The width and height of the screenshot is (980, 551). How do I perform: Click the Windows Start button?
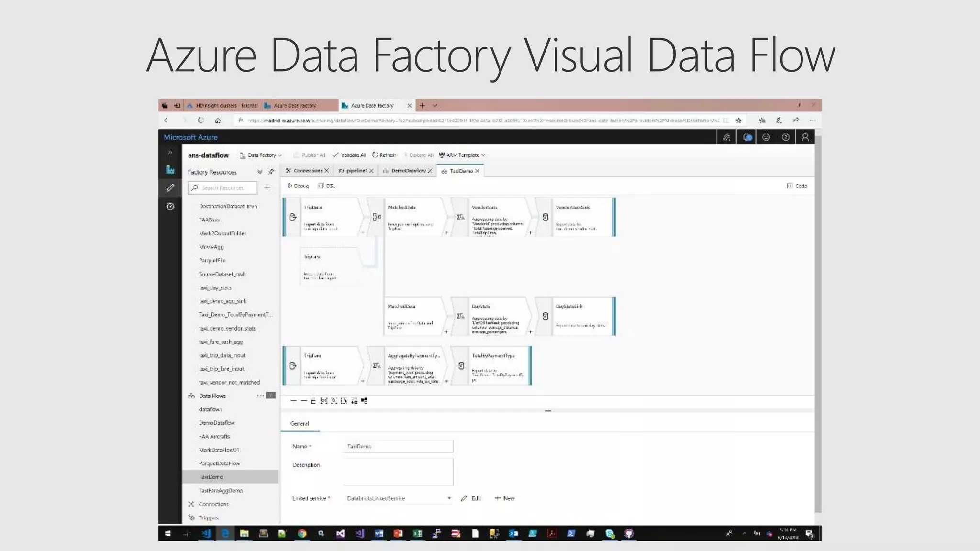click(x=167, y=534)
